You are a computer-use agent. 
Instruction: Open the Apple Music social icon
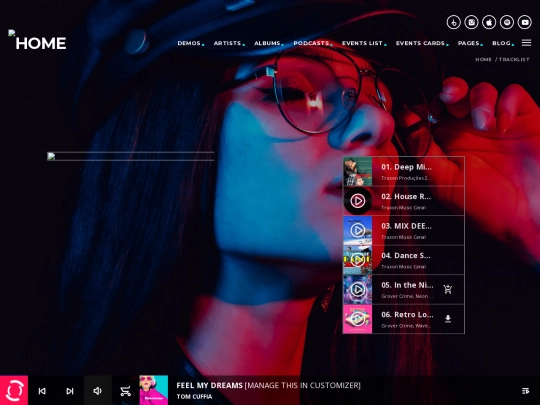[489, 22]
